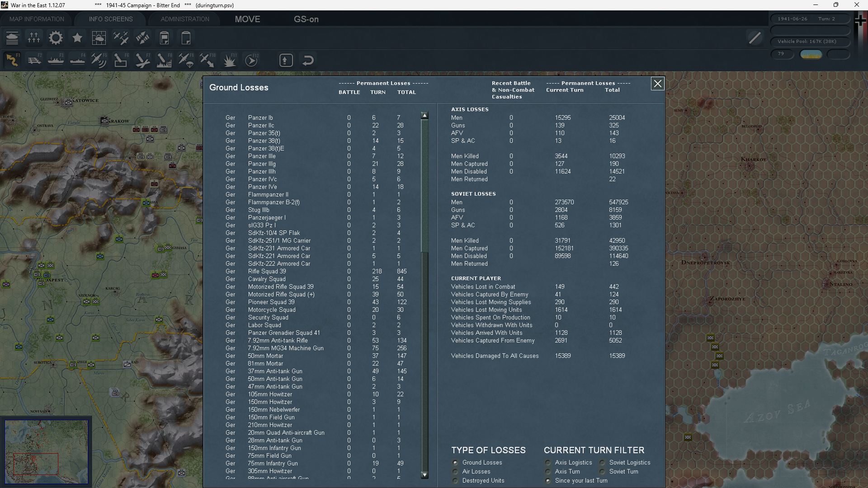The height and width of the screenshot is (488, 868).
Task: Click Vehicles Captured From Enemy row
Action: [538, 340]
